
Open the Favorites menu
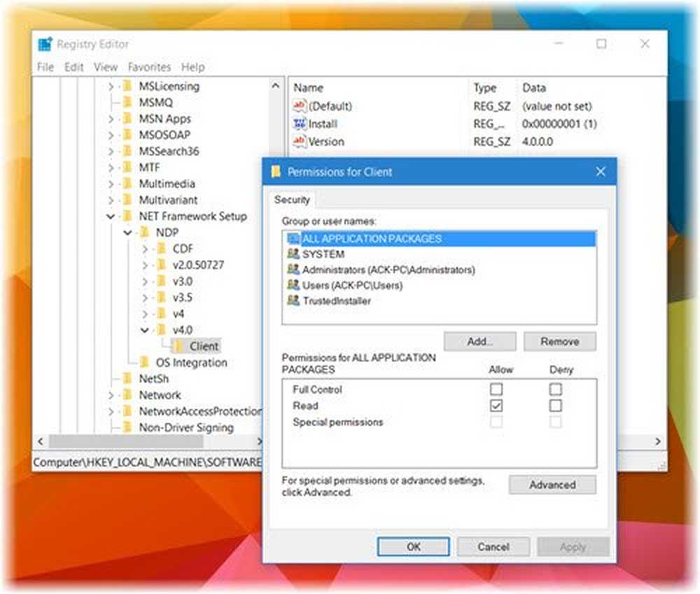(x=149, y=67)
